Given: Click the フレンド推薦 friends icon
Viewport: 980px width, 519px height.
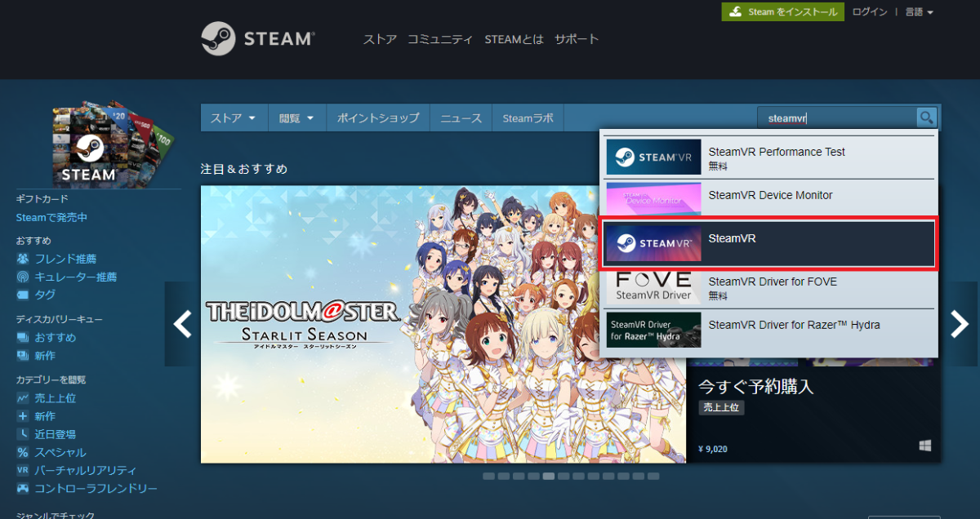Looking at the screenshot, I should tap(23, 259).
